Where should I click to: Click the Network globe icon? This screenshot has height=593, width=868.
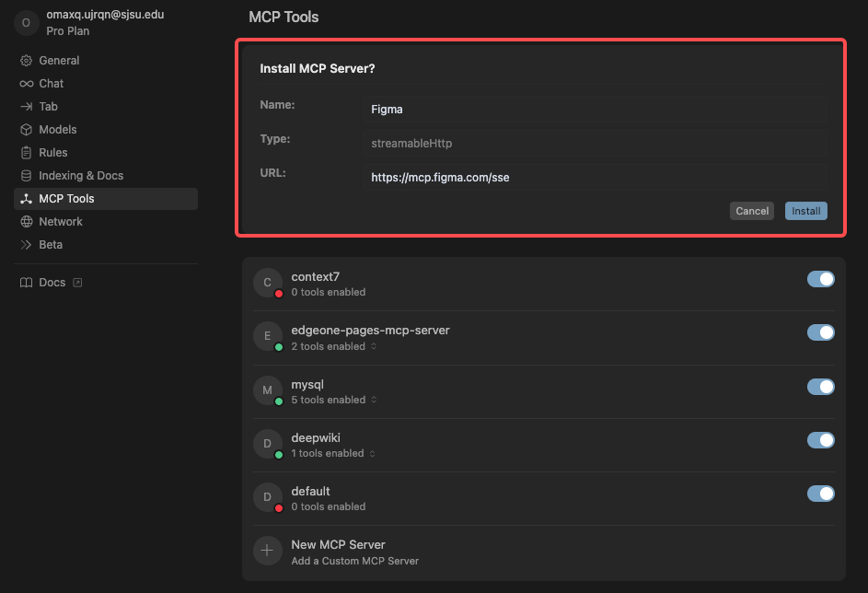coord(26,222)
